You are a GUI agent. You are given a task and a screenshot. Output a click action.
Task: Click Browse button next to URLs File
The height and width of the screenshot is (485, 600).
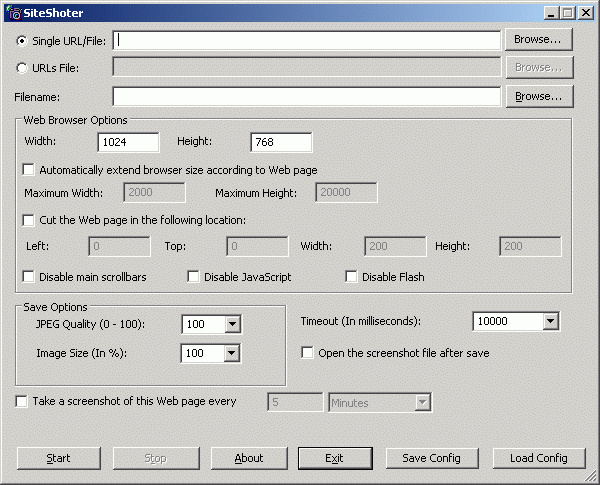(x=540, y=67)
